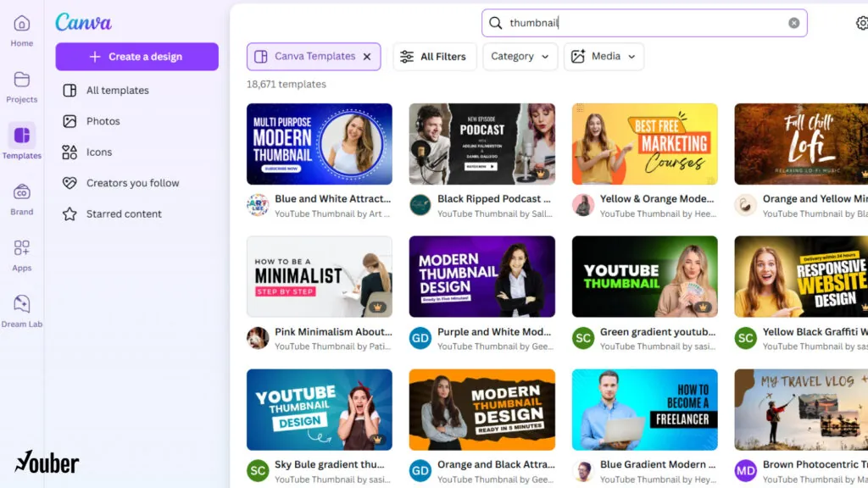Click inside the thumbnail search field

[x=644, y=23]
